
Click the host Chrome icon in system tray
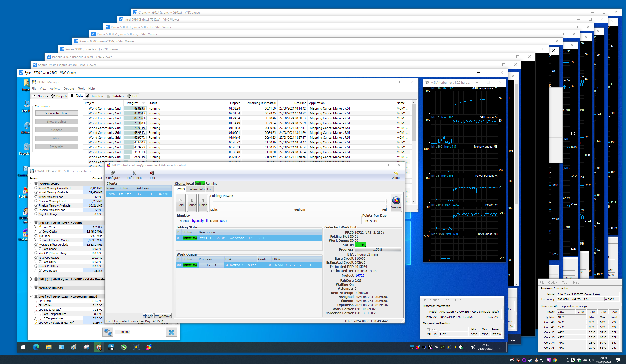555,360
